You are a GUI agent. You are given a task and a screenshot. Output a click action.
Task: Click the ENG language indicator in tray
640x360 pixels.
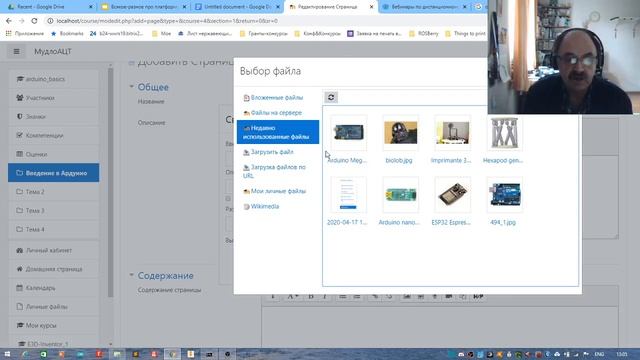(x=599, y=354)
